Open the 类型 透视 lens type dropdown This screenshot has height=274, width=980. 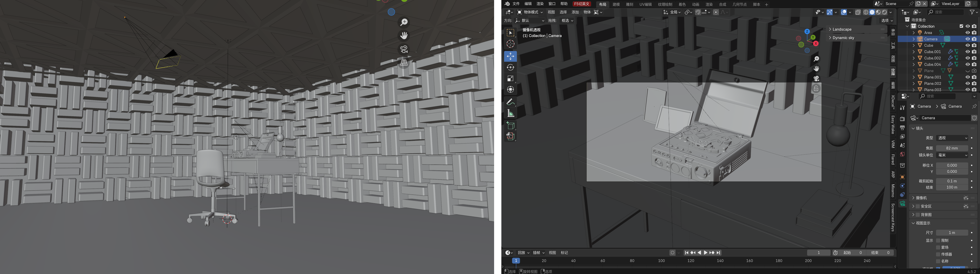[952, 138]
